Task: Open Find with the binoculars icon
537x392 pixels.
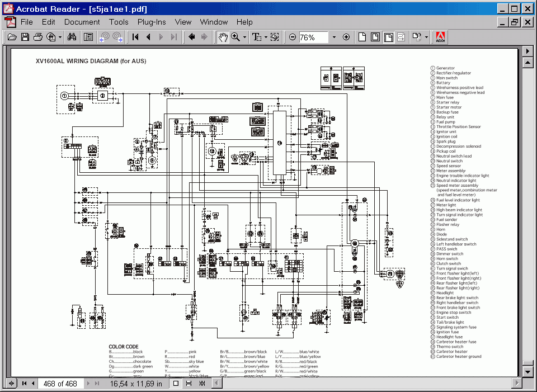Action: point(72,37)
